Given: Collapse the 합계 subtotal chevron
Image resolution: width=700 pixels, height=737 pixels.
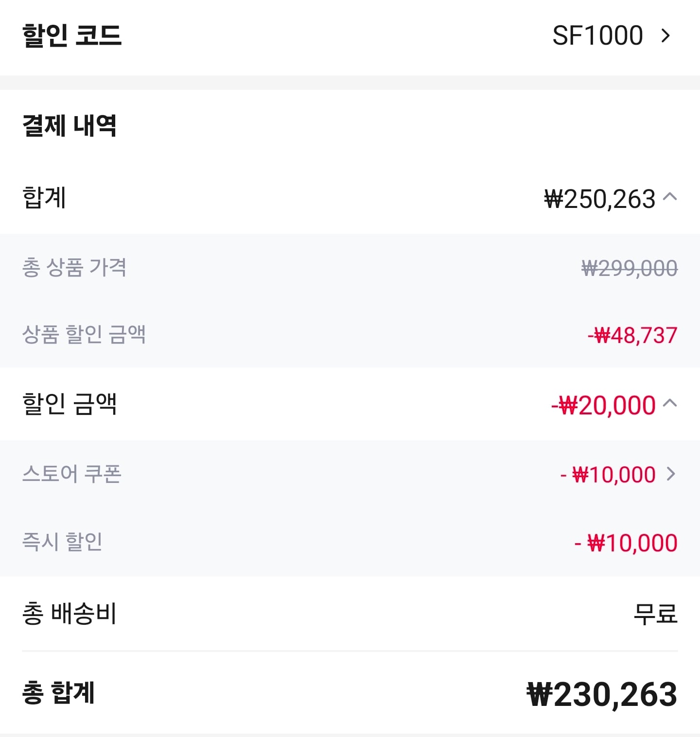Looking at the screenshot, I should [670, 197].
